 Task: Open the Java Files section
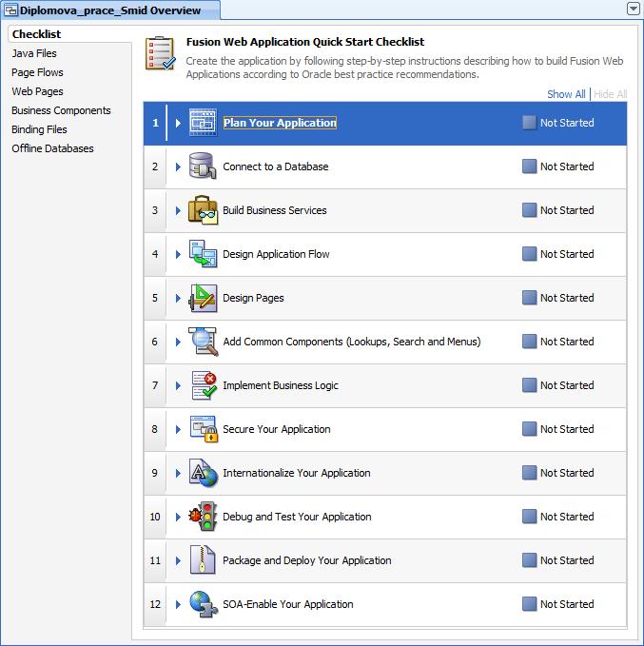(34, 53)
